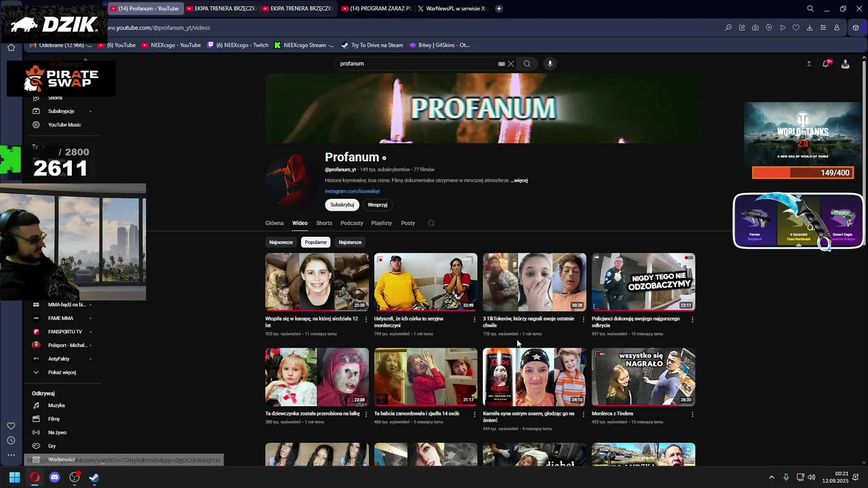
Task: Expand channel description '...więcej'
Action: pyautogui.click(x=519, y=180)
